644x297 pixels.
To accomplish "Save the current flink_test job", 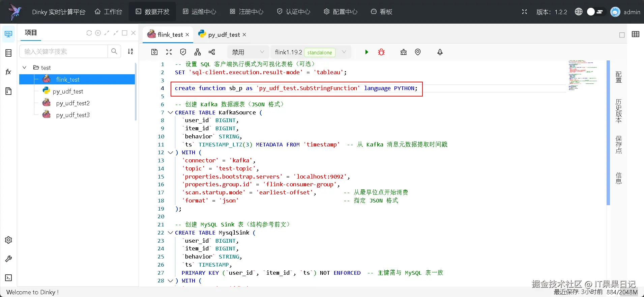I will pos(154,52).
